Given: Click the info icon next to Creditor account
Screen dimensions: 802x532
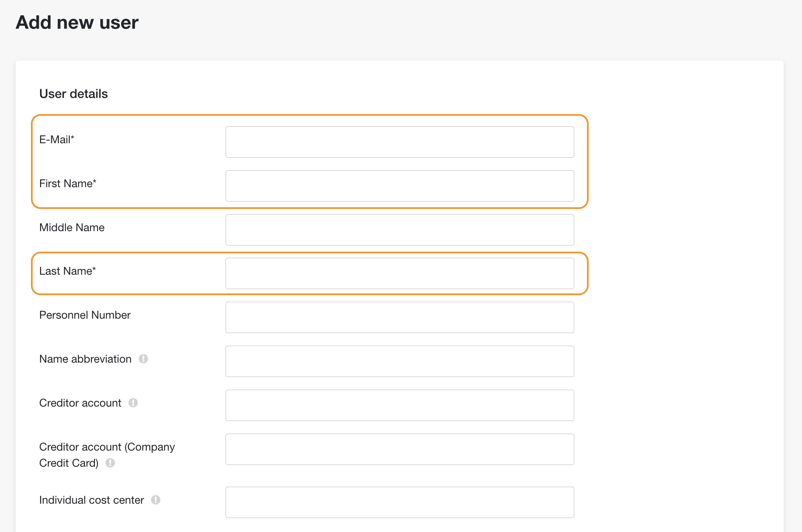Looking at the screenshot, I should point(133,403).
